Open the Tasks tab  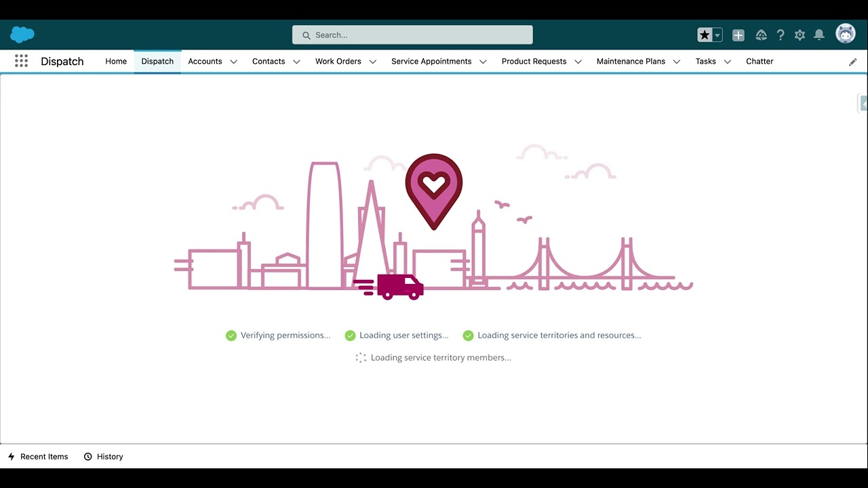tap(705, 61)
